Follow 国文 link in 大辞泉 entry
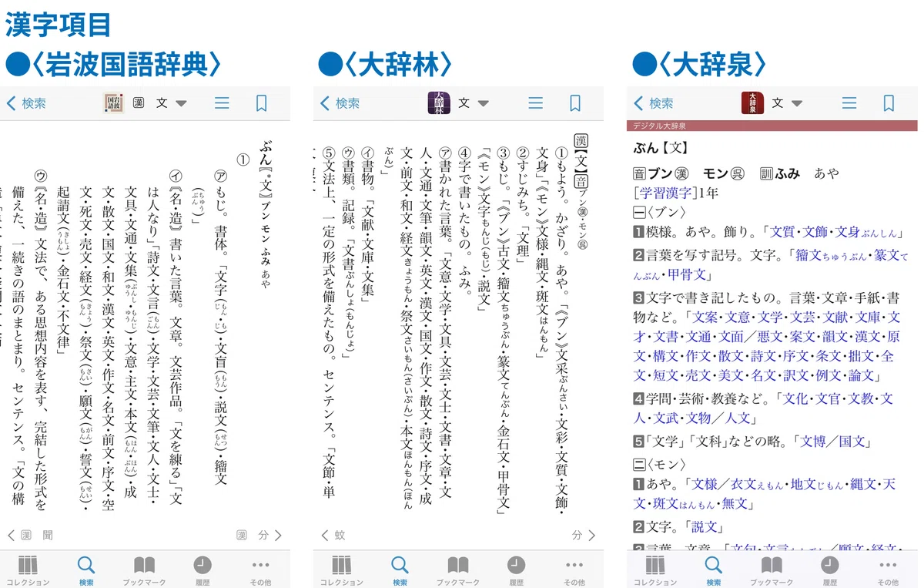The image size is (924, 588). pos(851,442)
